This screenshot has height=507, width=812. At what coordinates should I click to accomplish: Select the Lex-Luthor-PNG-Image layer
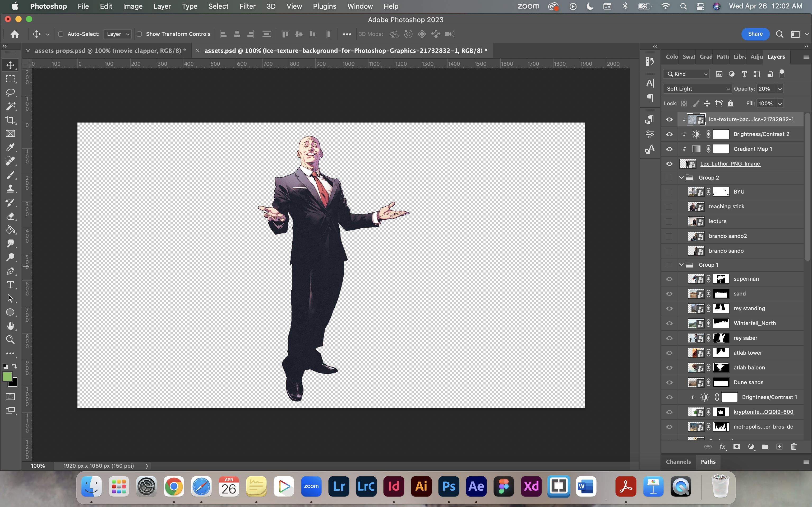(730, 164)
